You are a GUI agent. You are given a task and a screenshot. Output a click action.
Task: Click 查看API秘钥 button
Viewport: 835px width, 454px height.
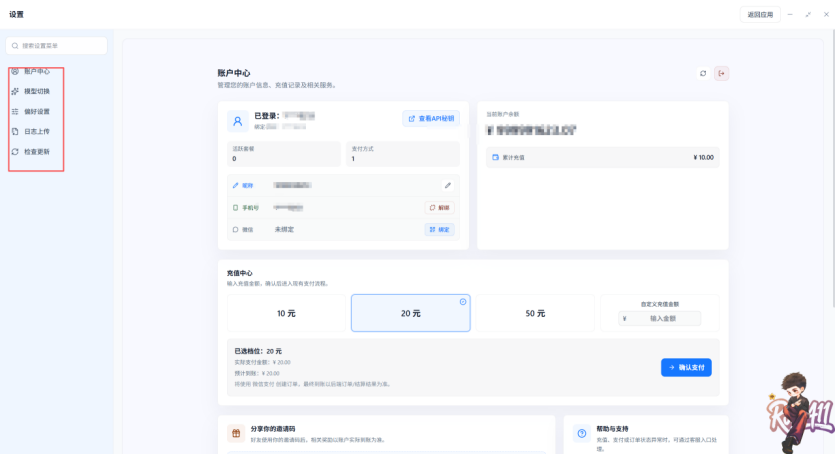pyautogui.click(x=431, y=119)
